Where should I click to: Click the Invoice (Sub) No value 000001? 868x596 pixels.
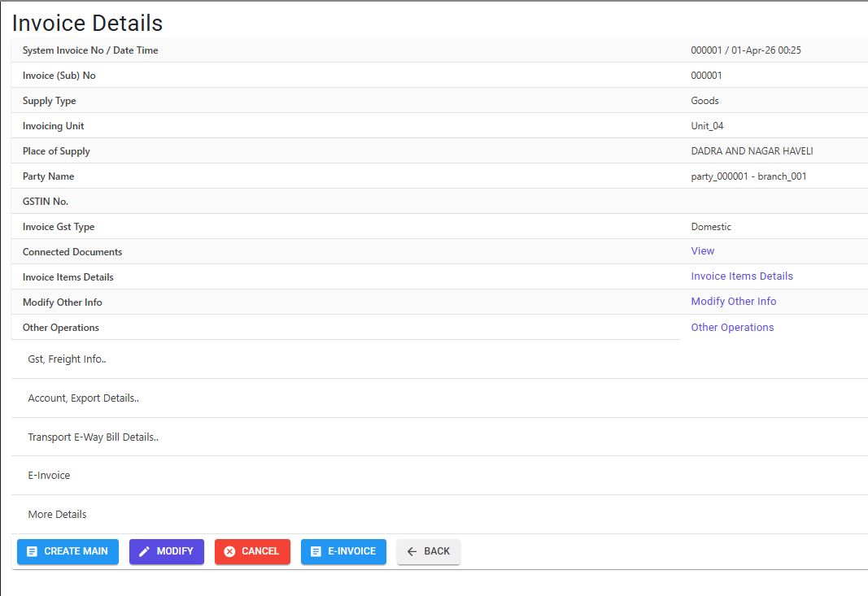tap(706, 76)
